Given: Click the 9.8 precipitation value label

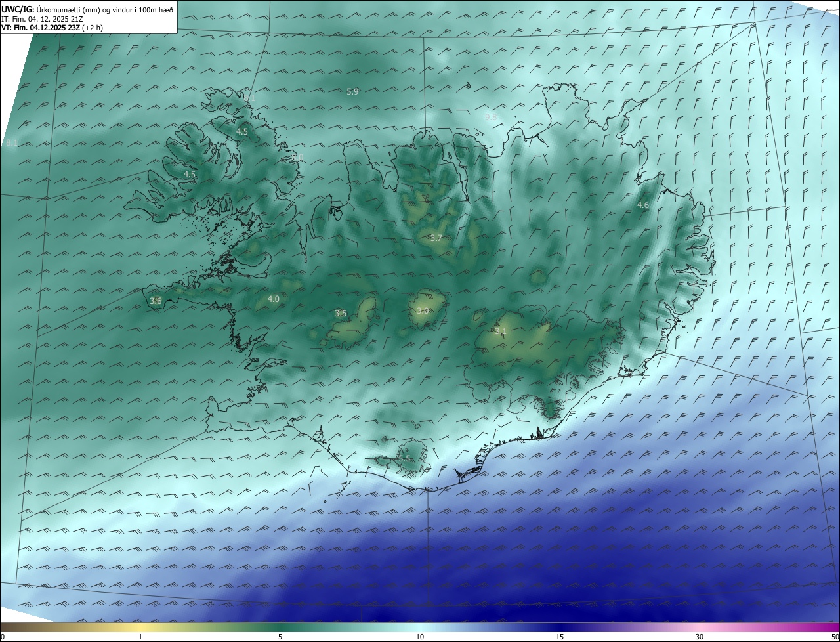Looking at the screenshot, I should [491, 116].
